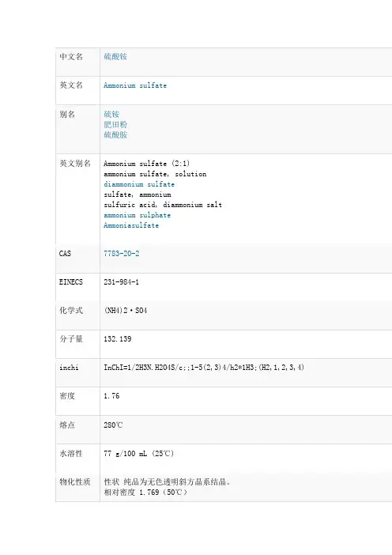392x555 pixels.
Task: Click the molecular weight 132.139 value
Action: (x=118, y=338)
